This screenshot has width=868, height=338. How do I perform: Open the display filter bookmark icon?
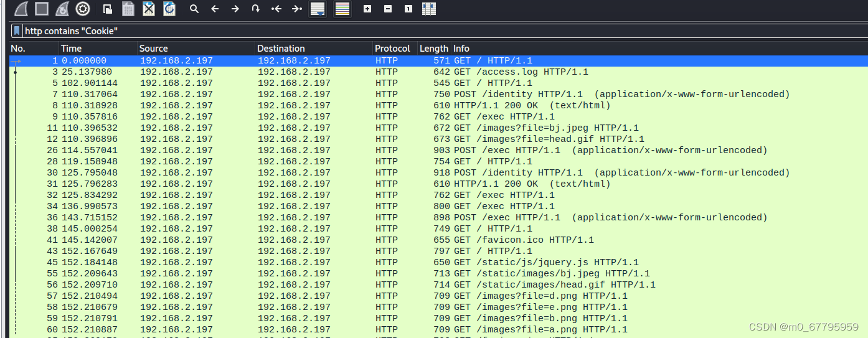[x=17, y=31]
